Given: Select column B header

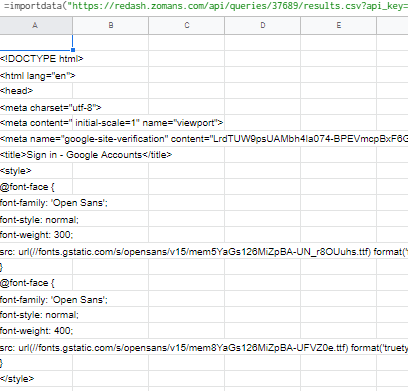Looking at the screenshot, I should pyautogui.click(x=111, y=25).
